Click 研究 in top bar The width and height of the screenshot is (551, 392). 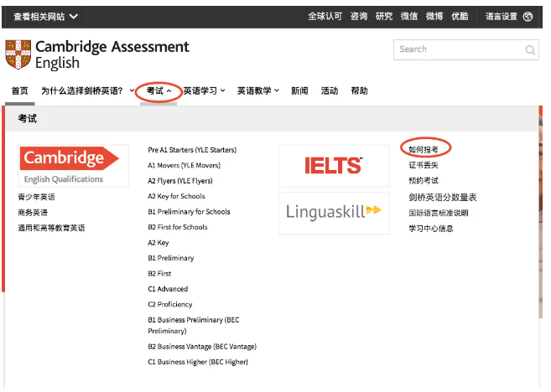coord(384,16)
